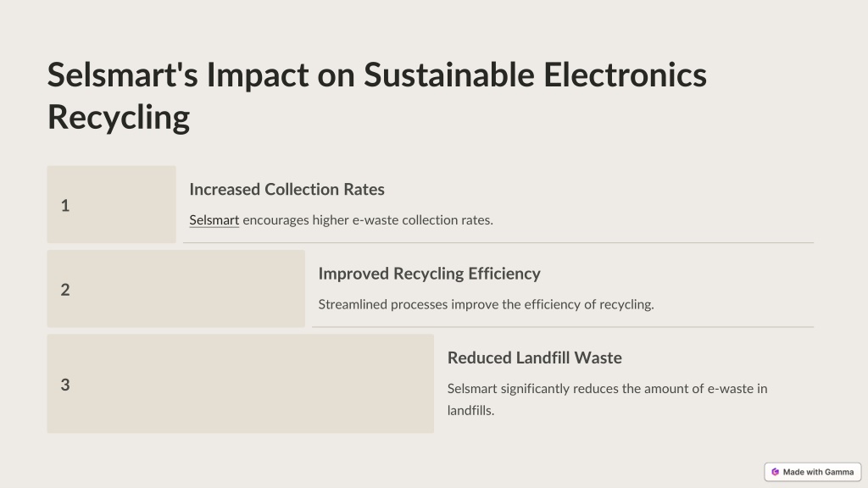The height and width of the screenshot is (488, 868).
Task: Click divider line below Improved Recycling Efficiency
Action: click(x=563, y=327)
